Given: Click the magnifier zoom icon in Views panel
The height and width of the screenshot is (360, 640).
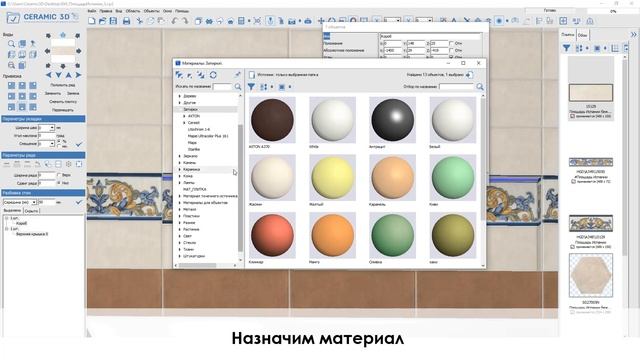Looking at the screenshot, I should pos(11,43).
